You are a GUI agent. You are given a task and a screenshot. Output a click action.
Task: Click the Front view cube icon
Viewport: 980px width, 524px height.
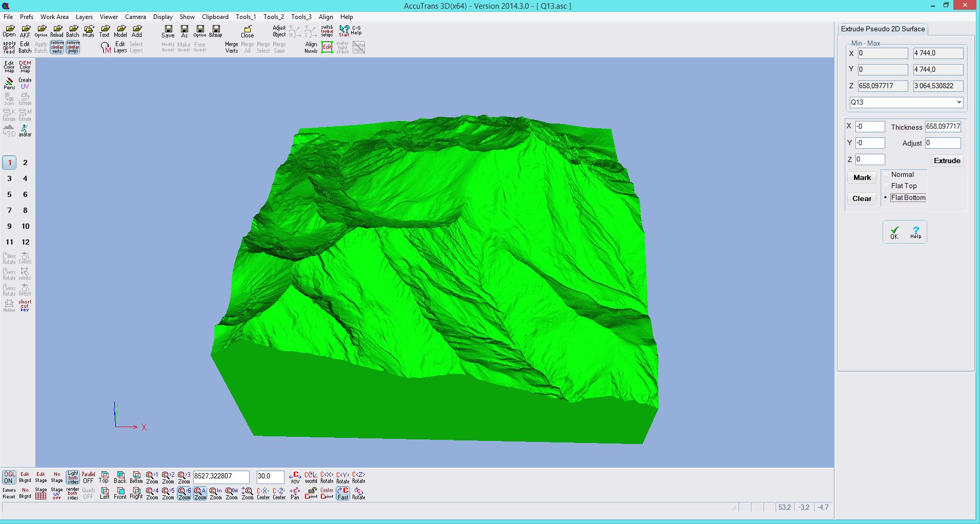120,493
